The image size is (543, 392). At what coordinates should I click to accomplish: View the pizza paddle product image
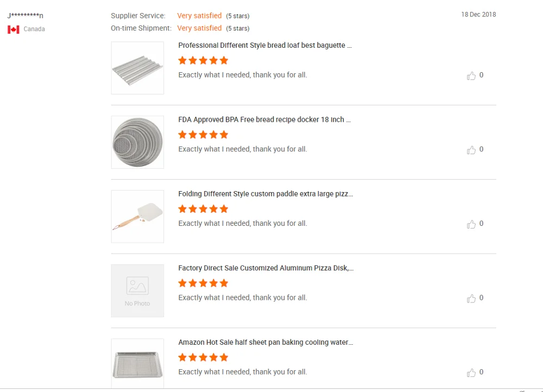pos(137,216)
